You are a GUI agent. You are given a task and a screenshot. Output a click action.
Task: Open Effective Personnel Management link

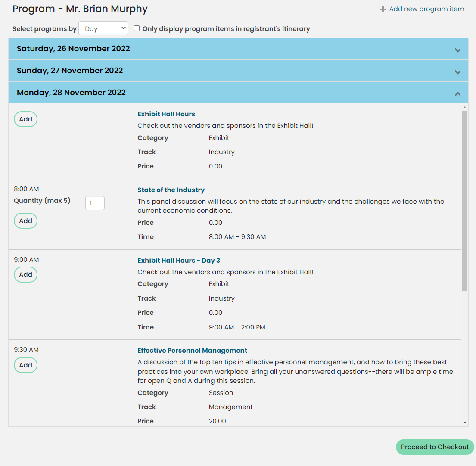(x=192, y=350)
